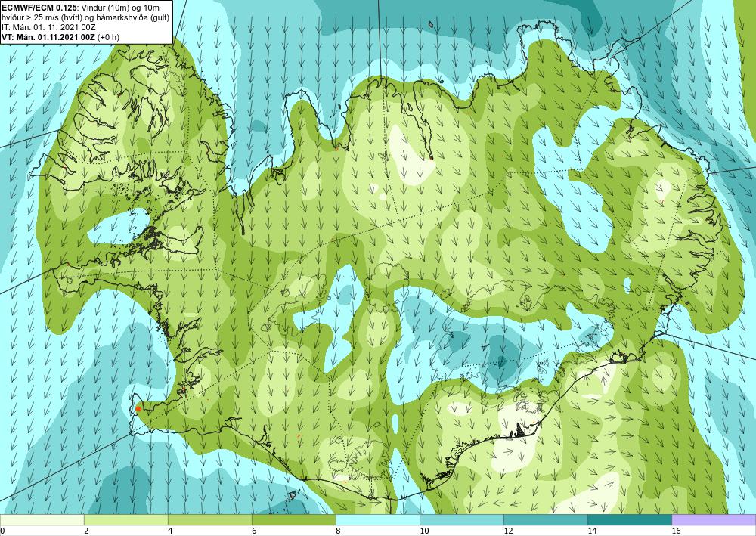756x536 pixels.
Task: Click the legend scale label '8'
Action: 338,531
